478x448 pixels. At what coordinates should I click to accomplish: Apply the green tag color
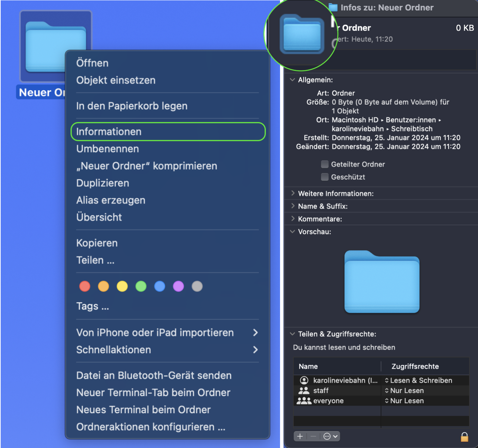tap(141, 286)
